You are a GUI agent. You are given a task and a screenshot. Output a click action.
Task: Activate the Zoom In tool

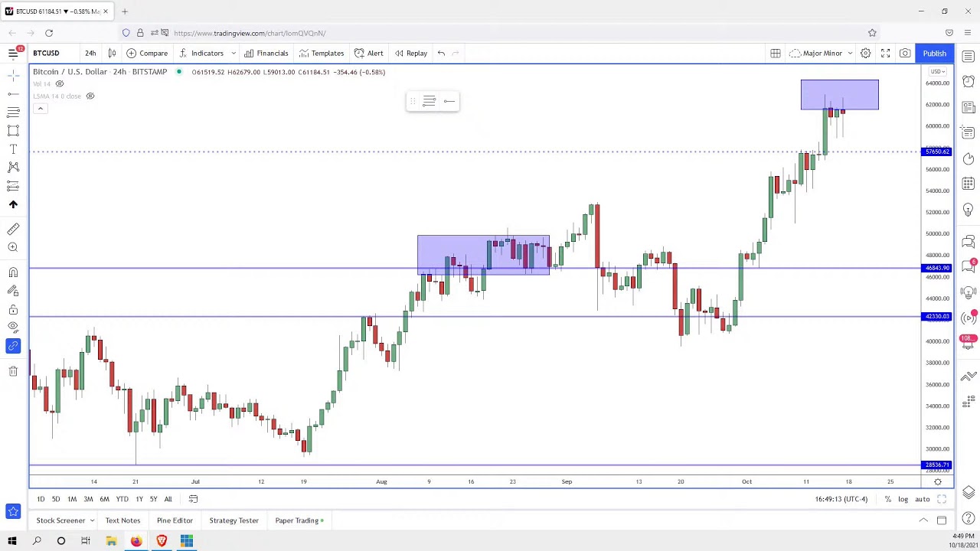coord(13,247)
